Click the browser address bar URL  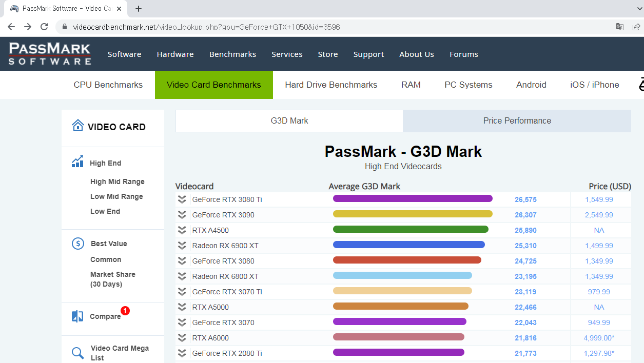[x=206, y=27]
